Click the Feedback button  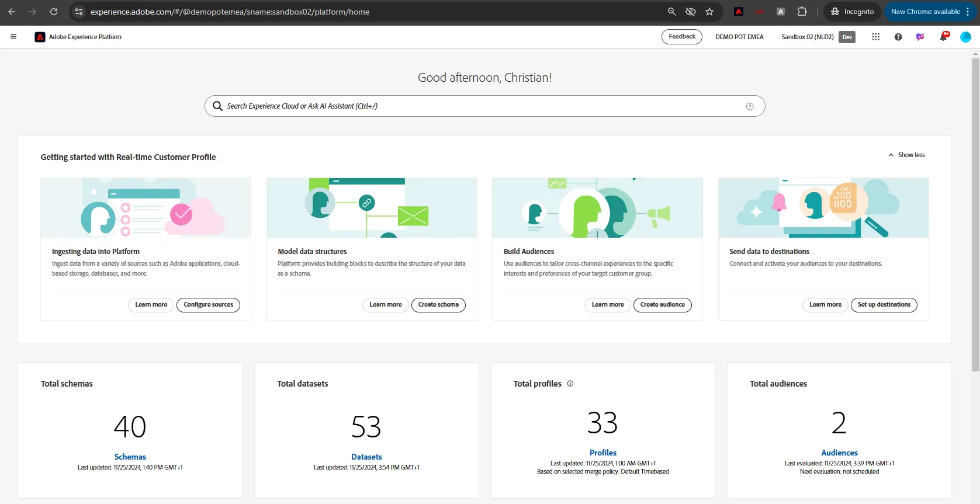coord(682,37)
